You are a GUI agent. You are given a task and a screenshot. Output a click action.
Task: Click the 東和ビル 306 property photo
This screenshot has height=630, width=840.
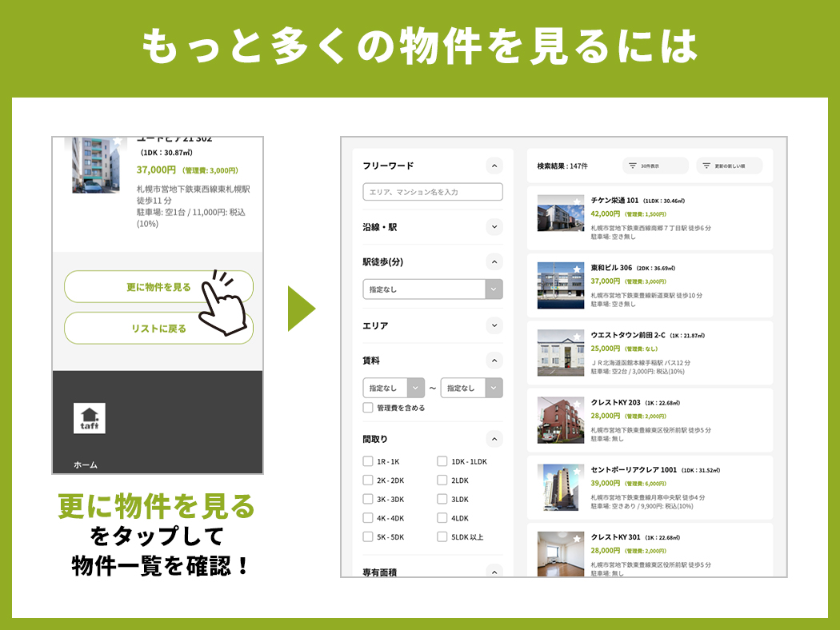(561, 285)
